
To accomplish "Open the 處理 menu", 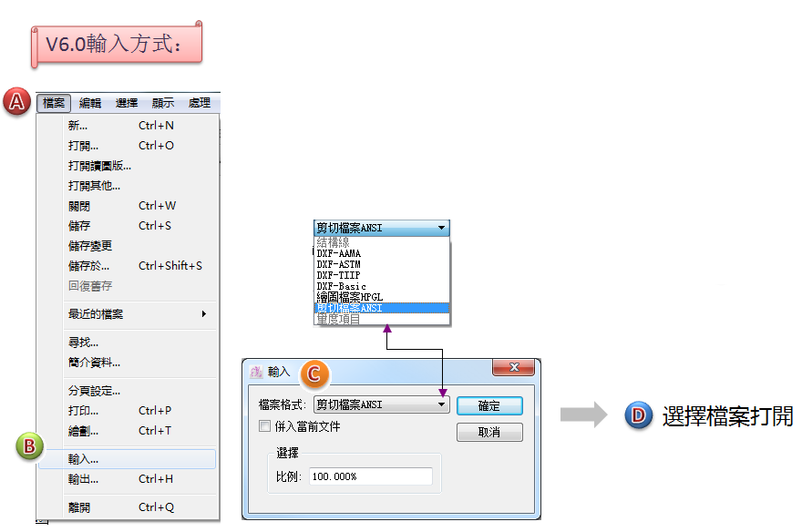I will click(x=199, y=103).
